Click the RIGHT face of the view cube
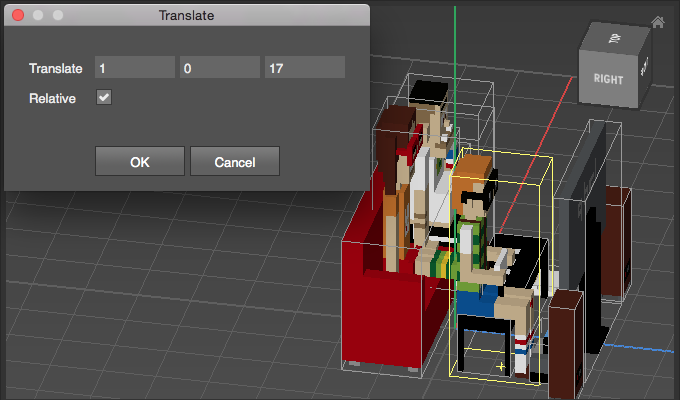The width and height of the screenshot is (680, 400). coord(609,78)
